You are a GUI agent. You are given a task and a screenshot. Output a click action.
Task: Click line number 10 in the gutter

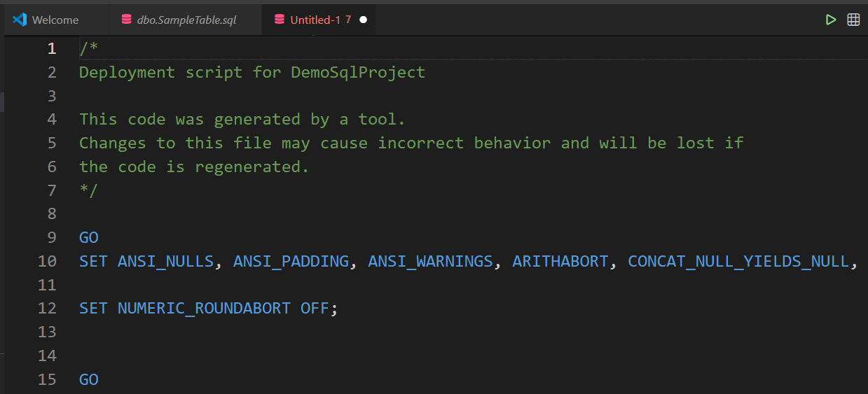point(46,261)
